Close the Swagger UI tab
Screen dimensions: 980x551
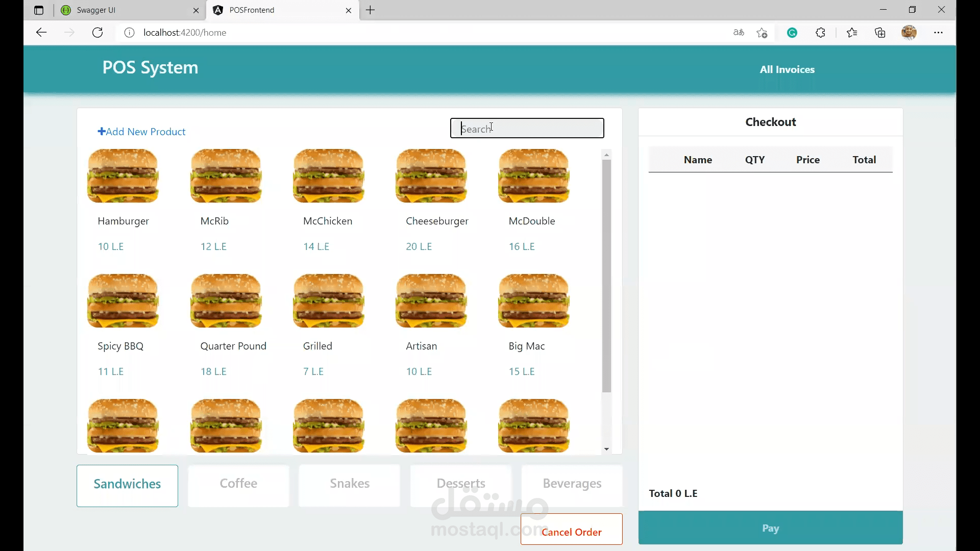pos(196,10)
